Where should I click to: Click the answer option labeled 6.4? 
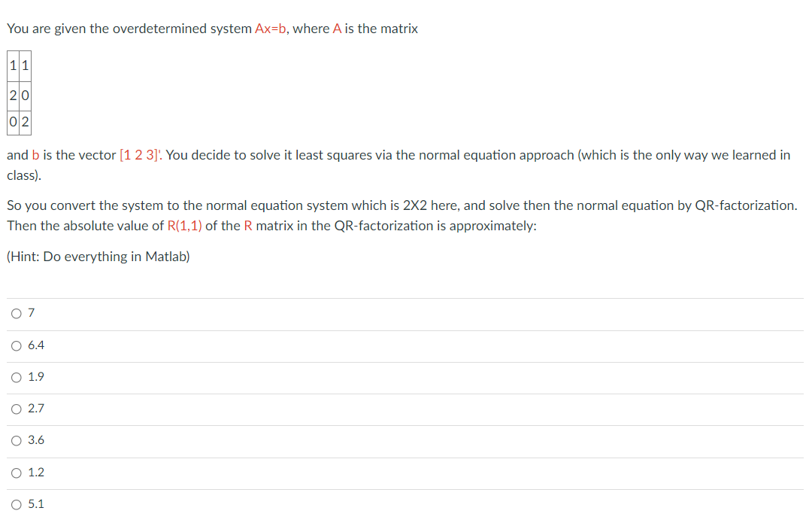point(33,345)
